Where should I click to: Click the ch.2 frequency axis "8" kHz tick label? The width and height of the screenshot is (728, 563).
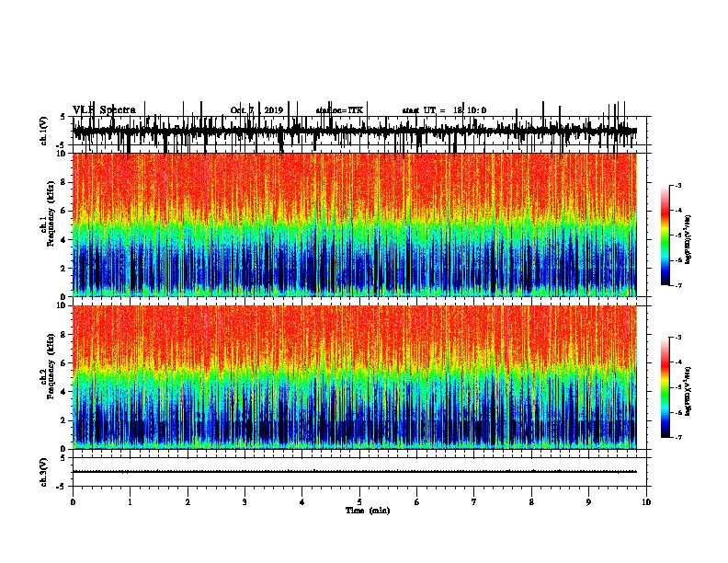click(x=63, y=335)
